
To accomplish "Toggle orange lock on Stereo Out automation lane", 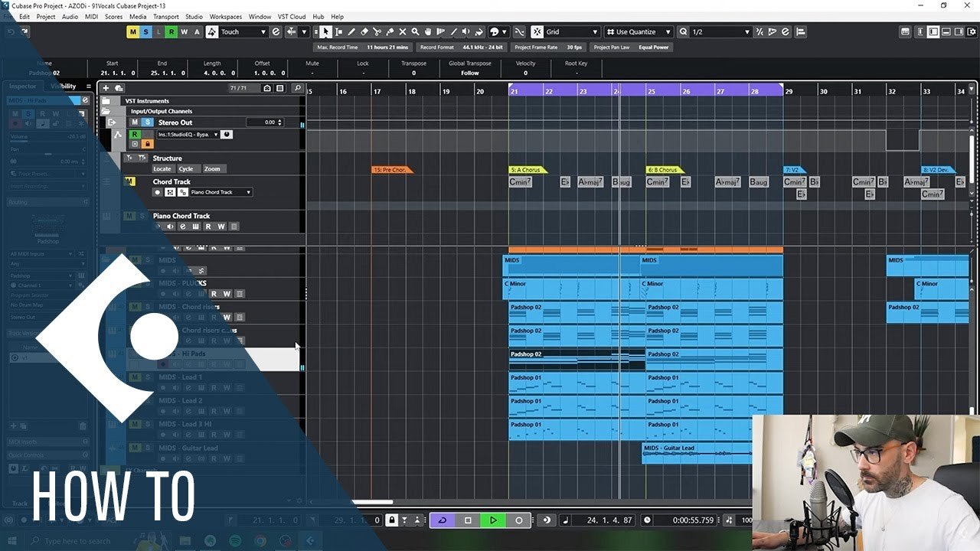I will tap(148, 144).
